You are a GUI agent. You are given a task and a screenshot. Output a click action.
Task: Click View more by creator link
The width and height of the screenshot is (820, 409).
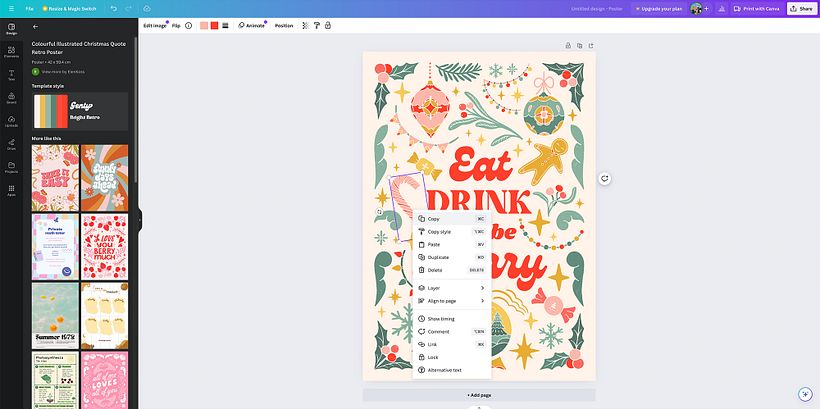63,71
